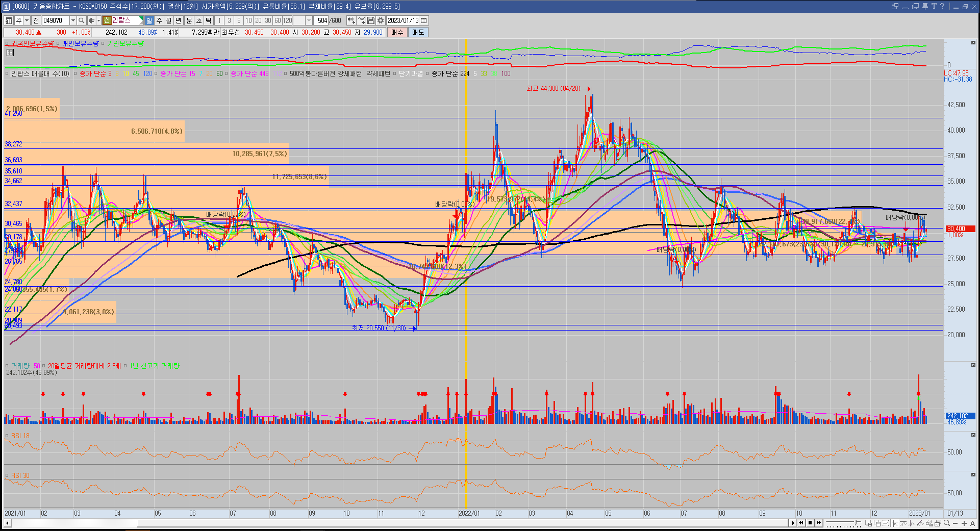Click the 매수 buy button
This screenshot has height=531, width=980.
pos(397,32)
